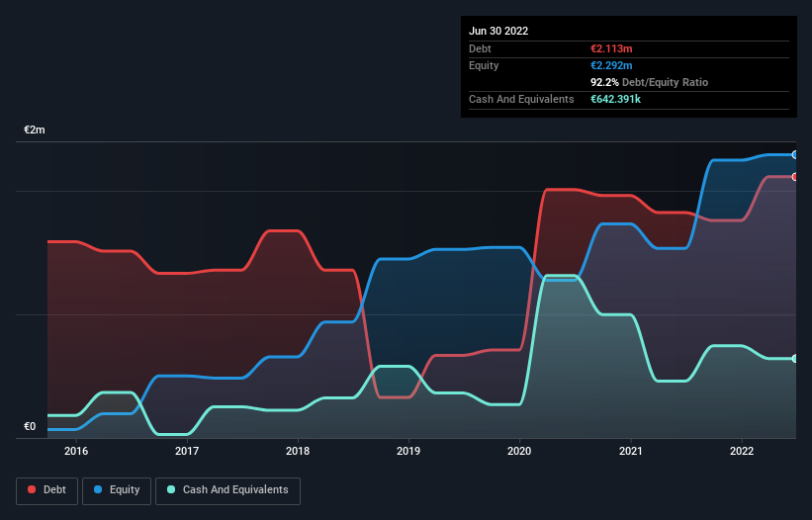This screenshot has height=520, width=812.
Task: Click the 2022 x-axis label
Action: [742, 451]
